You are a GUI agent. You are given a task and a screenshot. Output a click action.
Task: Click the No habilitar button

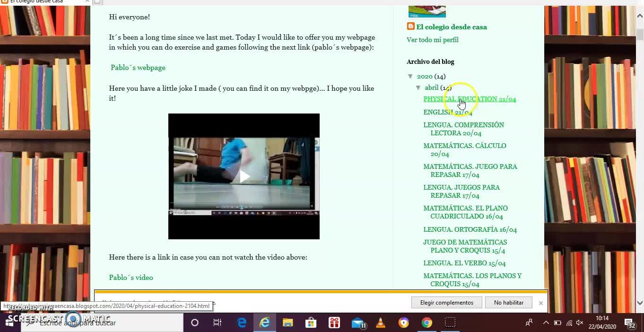(509, 303)
